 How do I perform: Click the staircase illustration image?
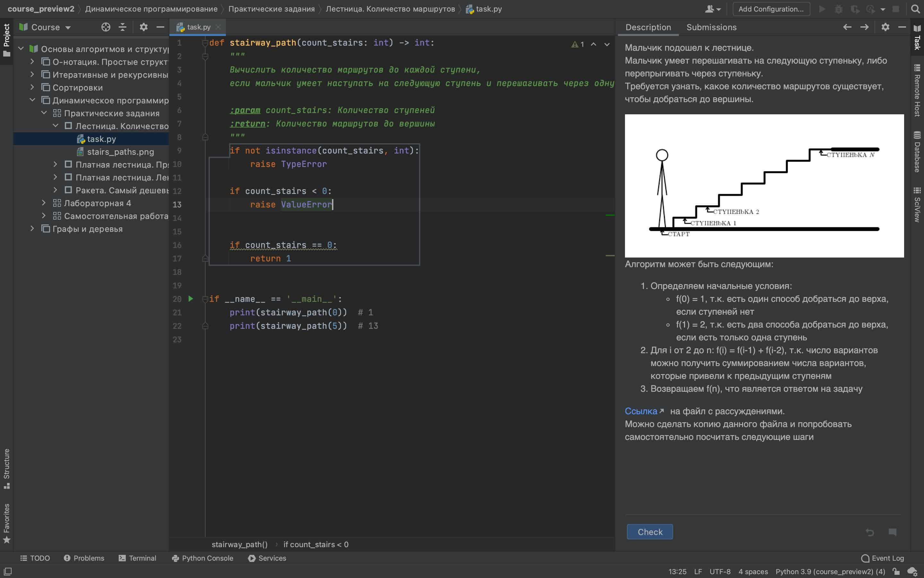(765, 186)
